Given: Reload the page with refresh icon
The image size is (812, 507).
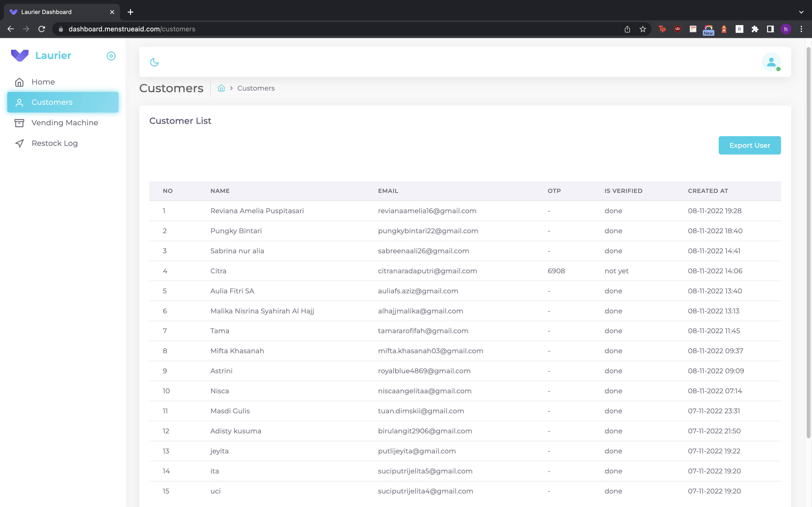Looking at the screenshot, I should tap(42, 29).
